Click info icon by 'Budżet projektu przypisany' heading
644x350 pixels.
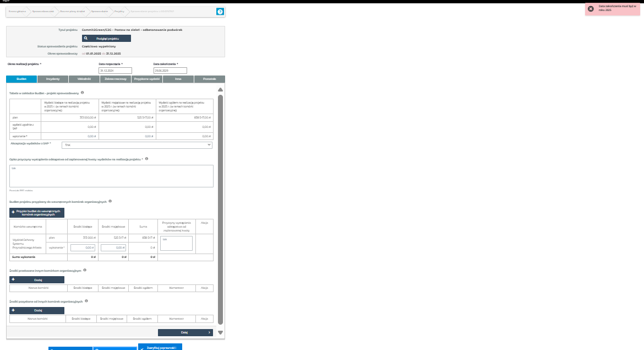pos(111,201)
